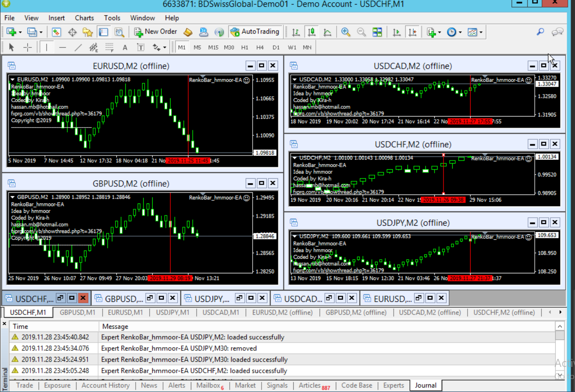Select the Text Label tool
Image resolution: width=575 pixels, height=392 pixels.
[141, 47]
